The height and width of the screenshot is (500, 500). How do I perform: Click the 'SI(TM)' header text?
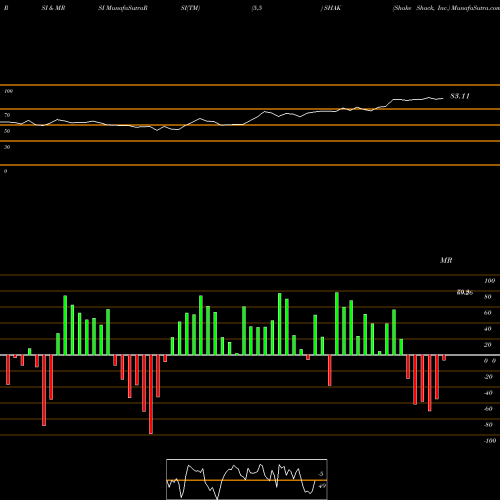190,8
